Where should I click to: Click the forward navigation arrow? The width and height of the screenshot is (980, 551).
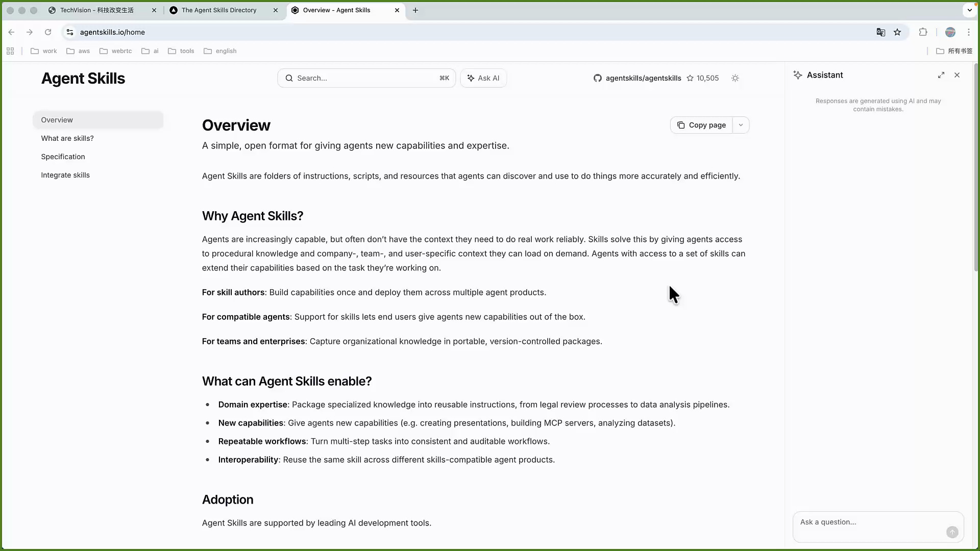30,32
